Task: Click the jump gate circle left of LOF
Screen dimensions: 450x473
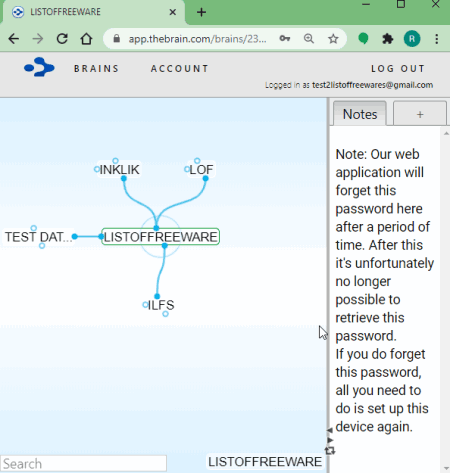Action: 187,169
